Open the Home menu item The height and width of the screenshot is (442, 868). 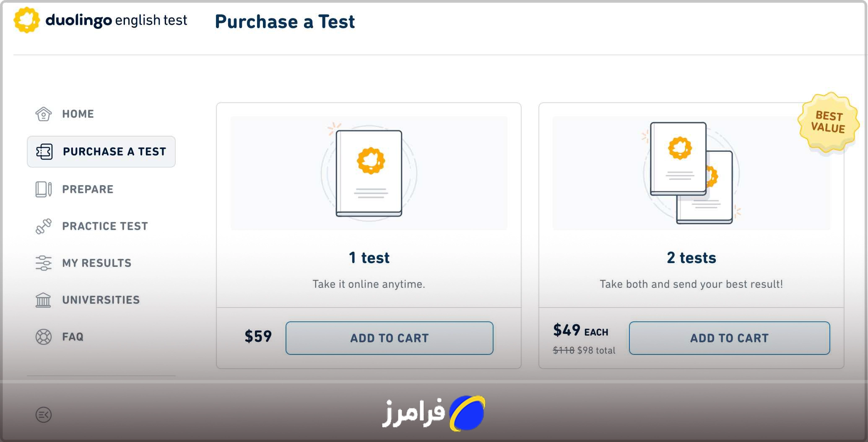(78, 114)
